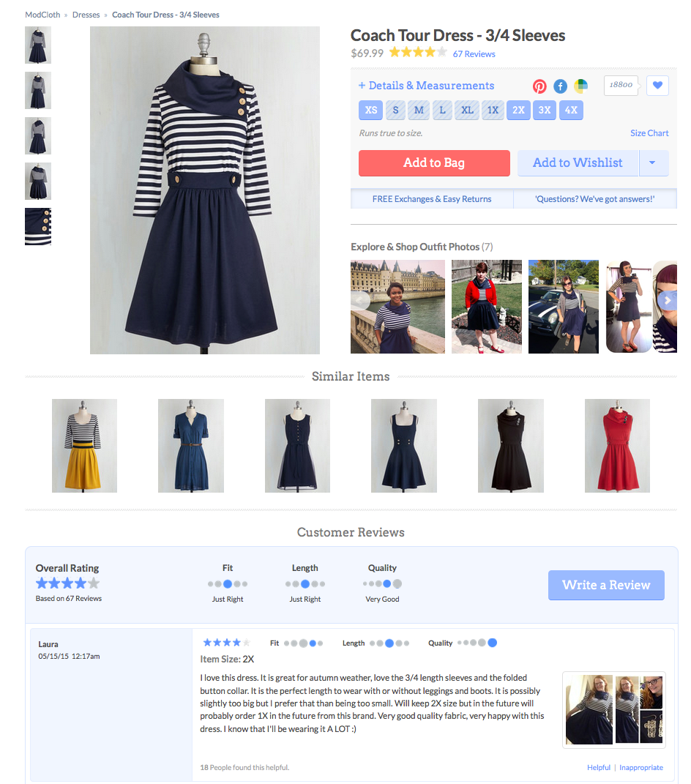This screenshot has height=784, width=691.
Task: Select size XL
Action: click(467, 110)
